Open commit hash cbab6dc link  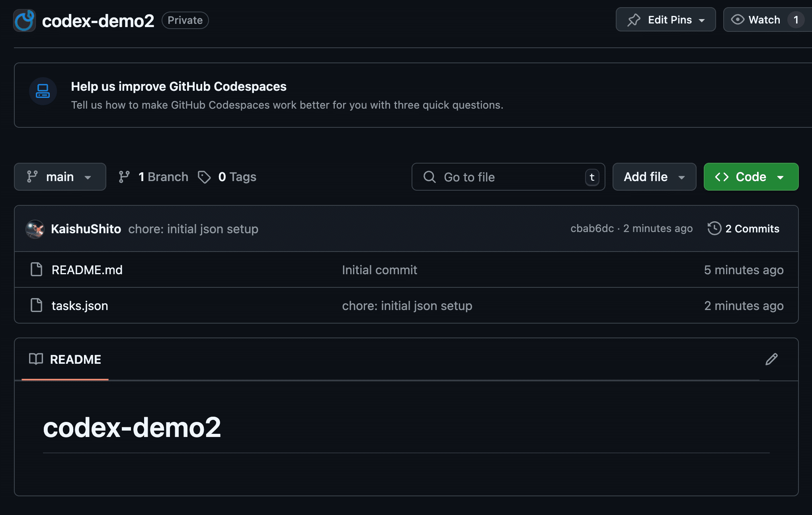pos(592,228)
